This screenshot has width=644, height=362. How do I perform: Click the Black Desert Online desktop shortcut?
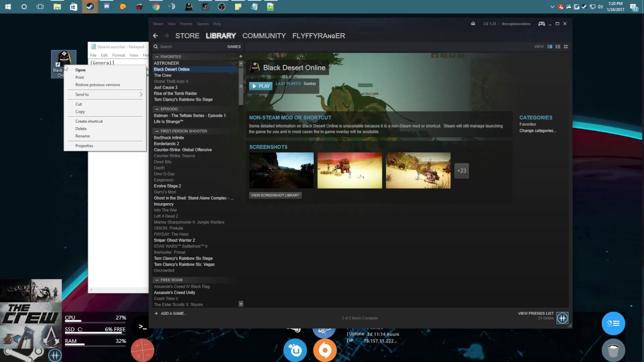(63, 64)
